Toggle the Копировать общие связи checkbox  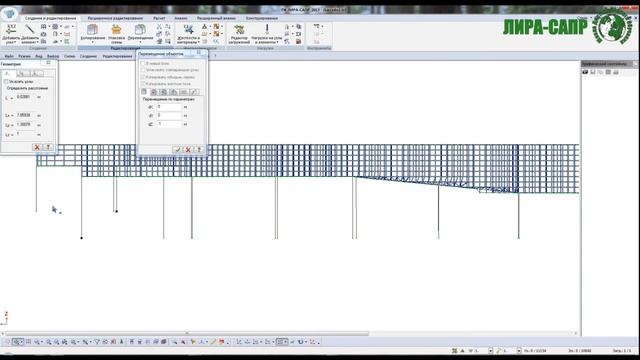[x=143, y=77]
